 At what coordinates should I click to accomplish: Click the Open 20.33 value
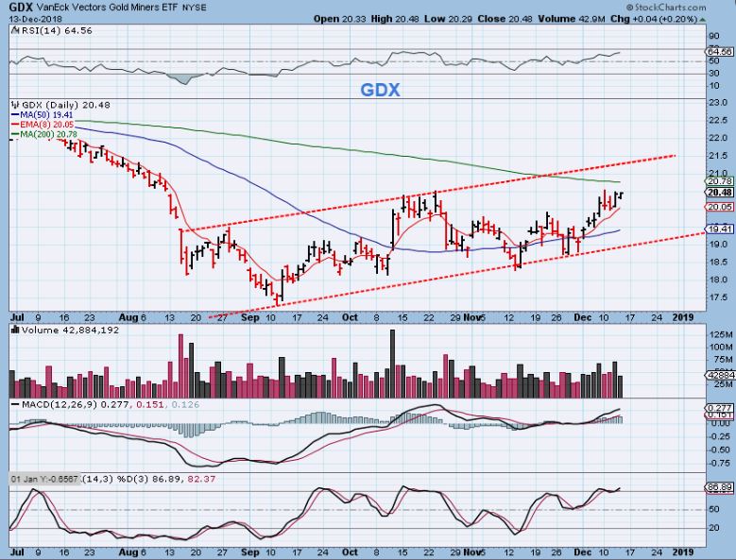tap(340, 19)
